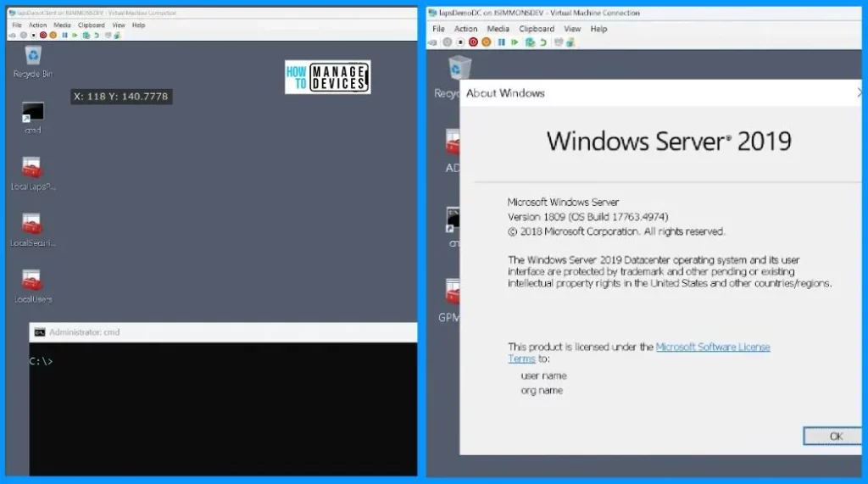
Task: Pause the lapsDemoDC virtual machine
Action: point(502,42)
